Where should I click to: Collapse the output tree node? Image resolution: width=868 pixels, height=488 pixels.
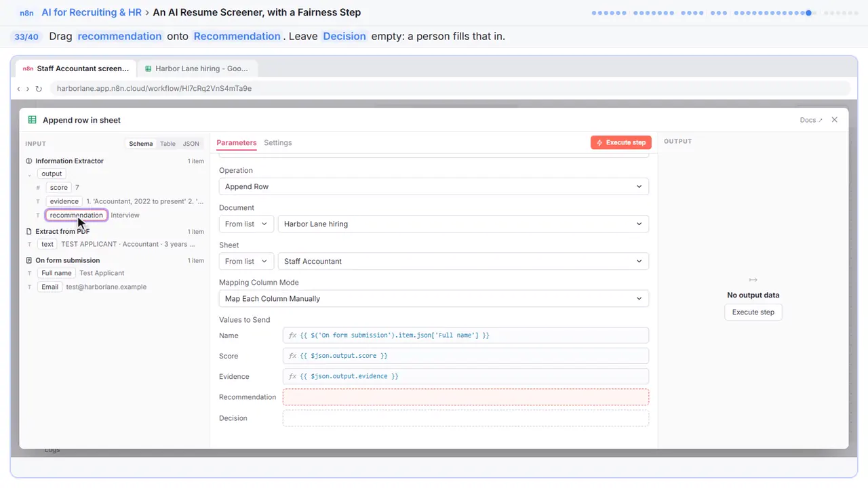29,174
